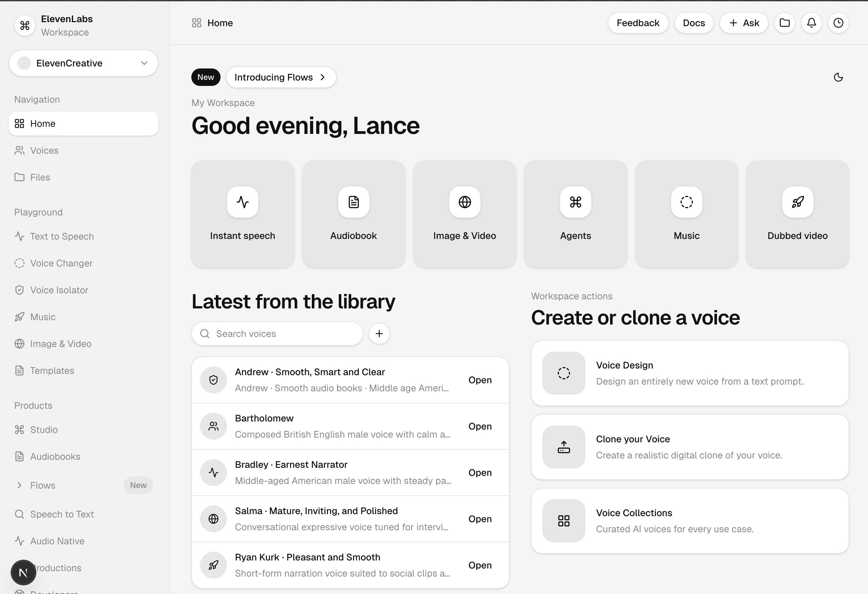This screenshot has width=868, height=594.
Task: Select the Dubbed video rocket card
Action: (x=797, y=214)
